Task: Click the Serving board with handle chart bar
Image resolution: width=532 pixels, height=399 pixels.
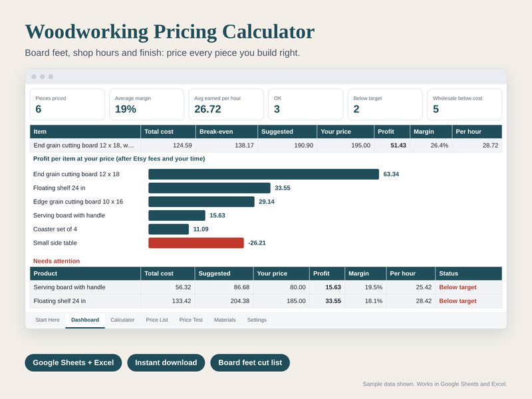Action: coord(177,215)
